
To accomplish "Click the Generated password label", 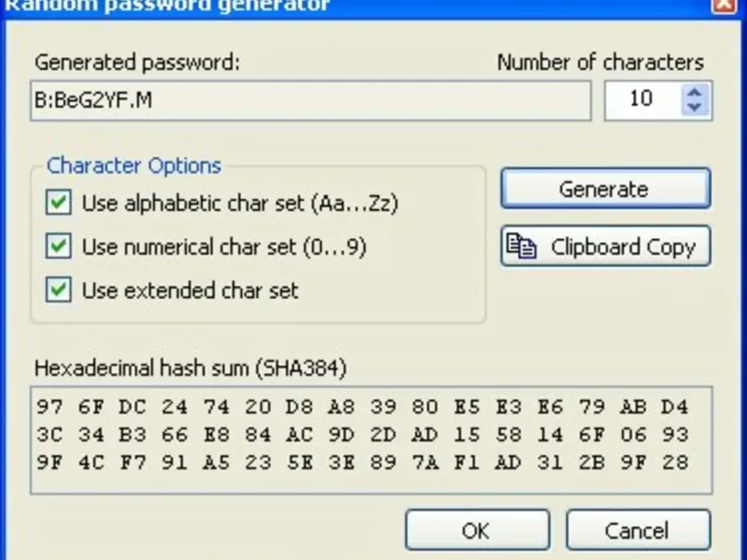I will 137,63.
